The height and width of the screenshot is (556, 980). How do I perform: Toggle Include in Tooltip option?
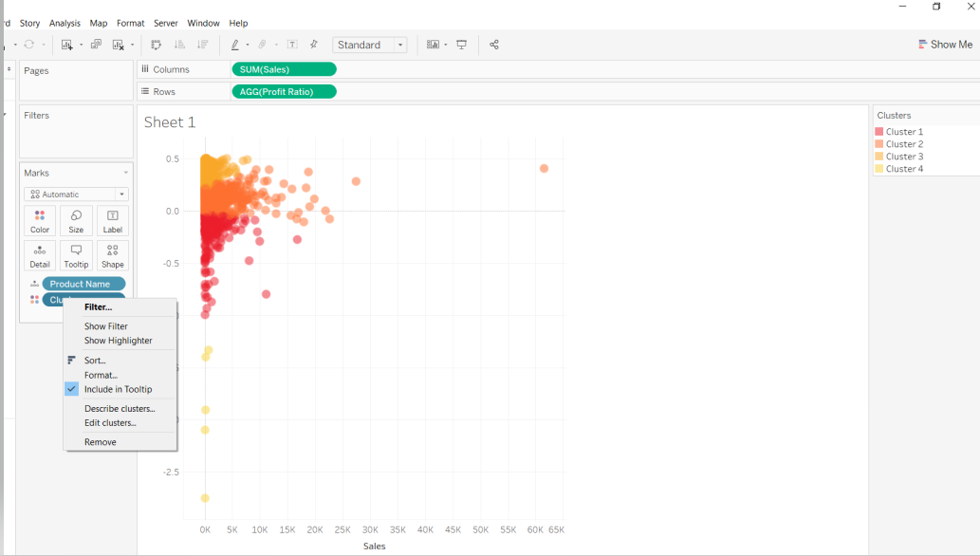pos(118,389)
